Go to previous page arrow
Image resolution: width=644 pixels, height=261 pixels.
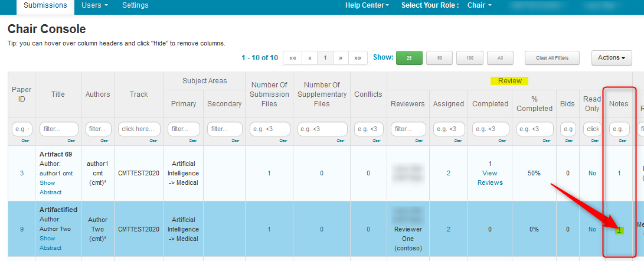click(x=309, y=58)
